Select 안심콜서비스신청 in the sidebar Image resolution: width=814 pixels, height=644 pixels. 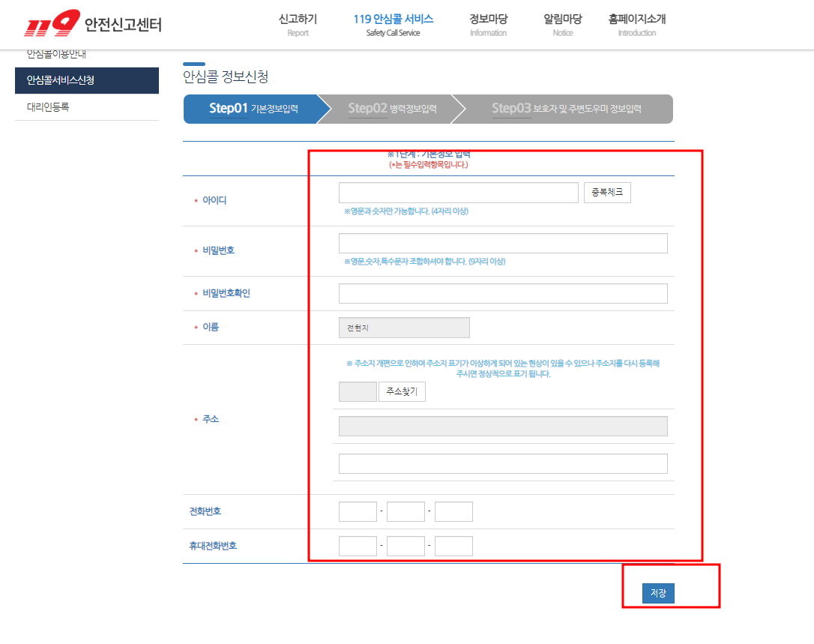(x=87, y=80)
